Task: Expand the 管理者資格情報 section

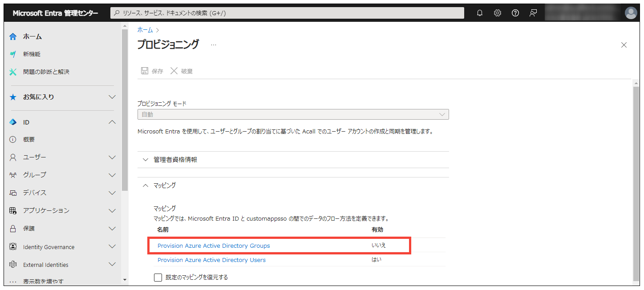Action: tap(293, 160)
